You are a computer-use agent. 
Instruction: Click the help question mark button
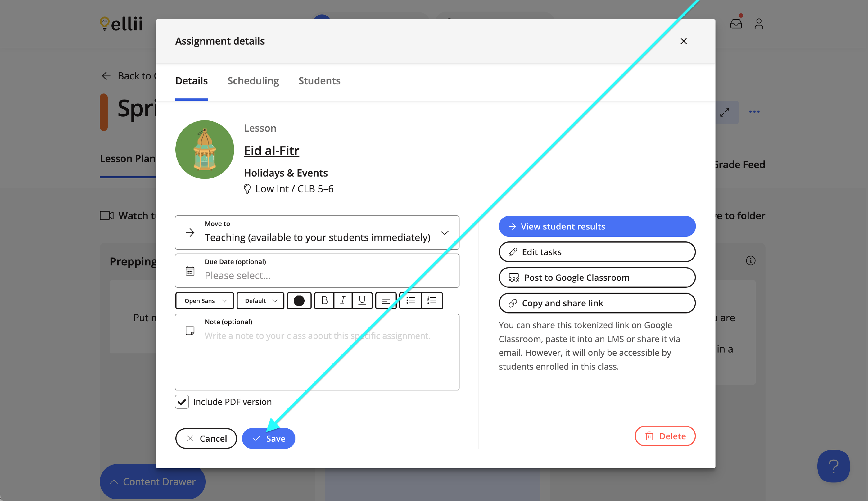pos(833,466)
